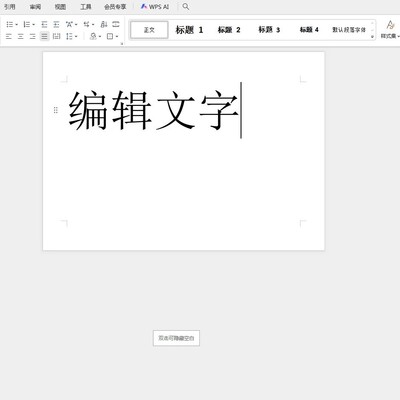Decrease paragraph indent
This screenshot has width=400, height=400.
click(x=44, y=24)
